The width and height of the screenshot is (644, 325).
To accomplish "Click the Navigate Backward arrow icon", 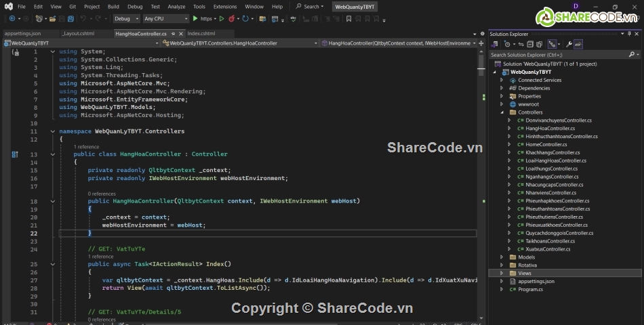I will (12, 18).
